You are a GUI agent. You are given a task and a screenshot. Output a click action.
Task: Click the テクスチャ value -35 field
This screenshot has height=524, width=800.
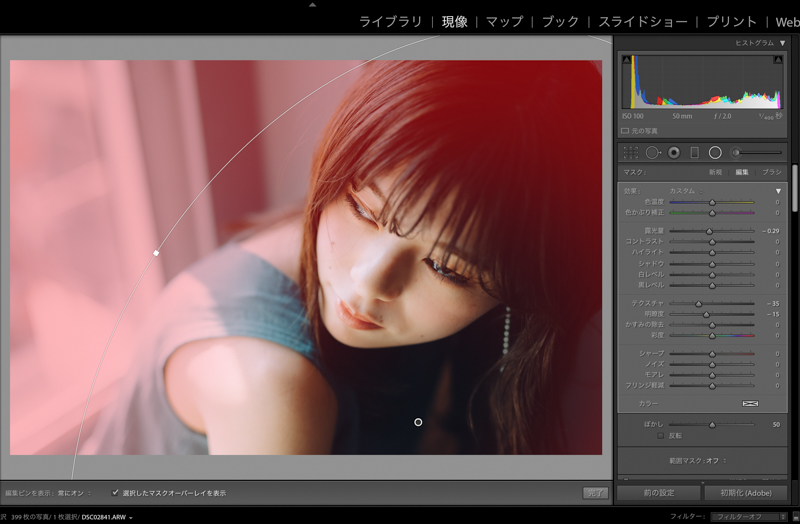[x=773, y=304]
